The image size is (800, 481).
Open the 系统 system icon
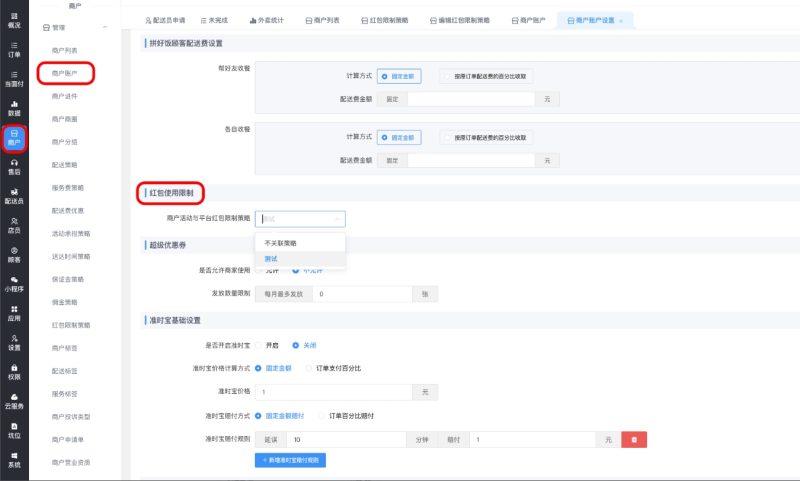[14, 460]
